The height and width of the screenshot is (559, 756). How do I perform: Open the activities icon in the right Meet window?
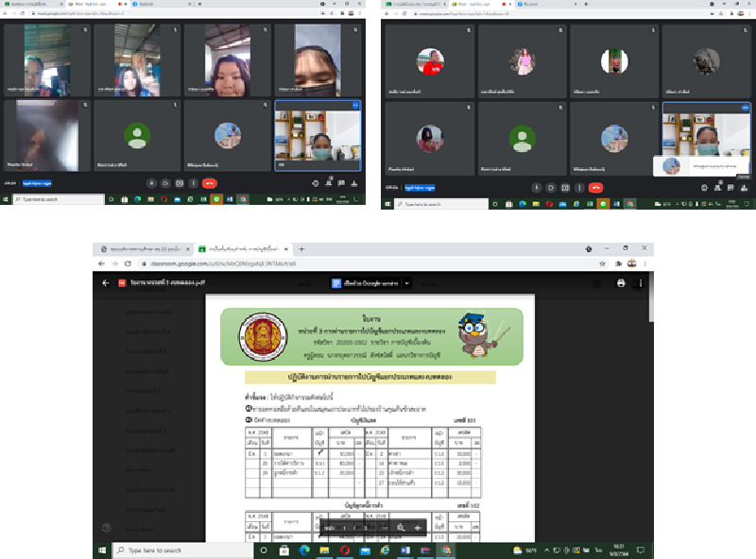745,187
